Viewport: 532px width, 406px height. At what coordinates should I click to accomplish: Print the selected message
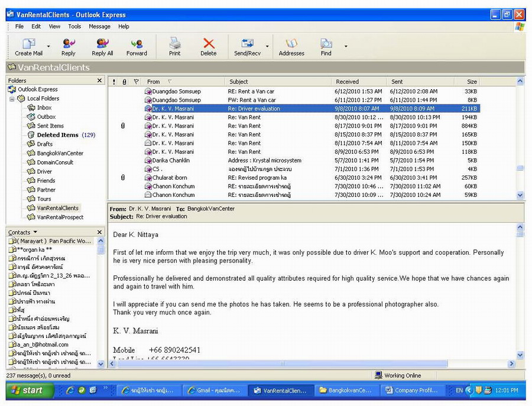tap(175, 47)
